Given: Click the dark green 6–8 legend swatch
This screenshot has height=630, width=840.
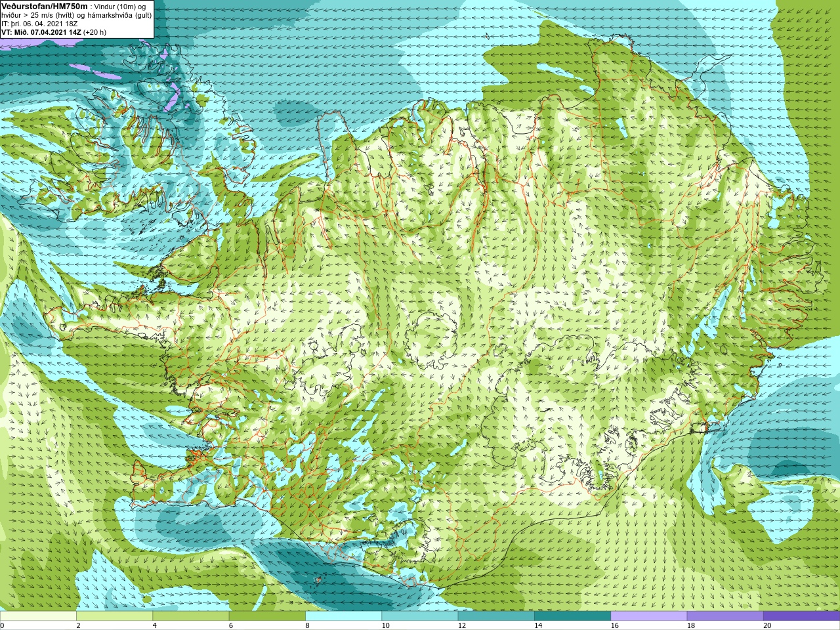Looking at the screenshot, I should pos(267,616).
